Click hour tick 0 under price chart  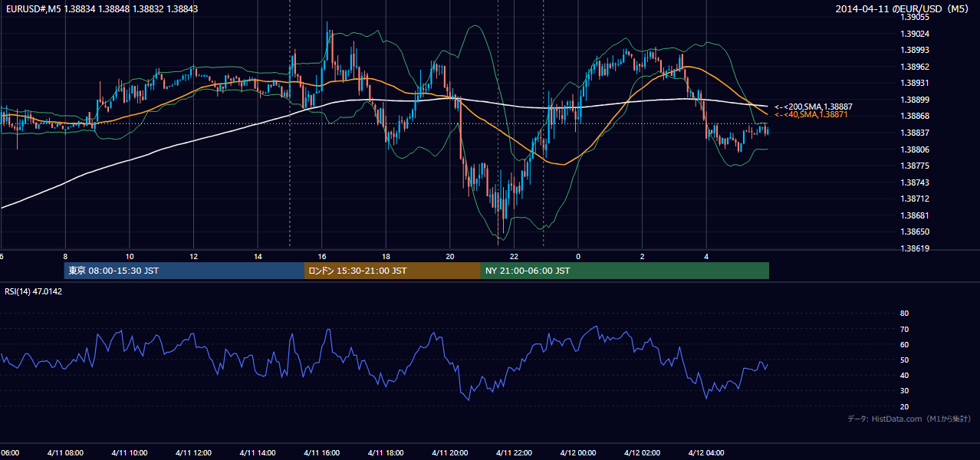578,257
